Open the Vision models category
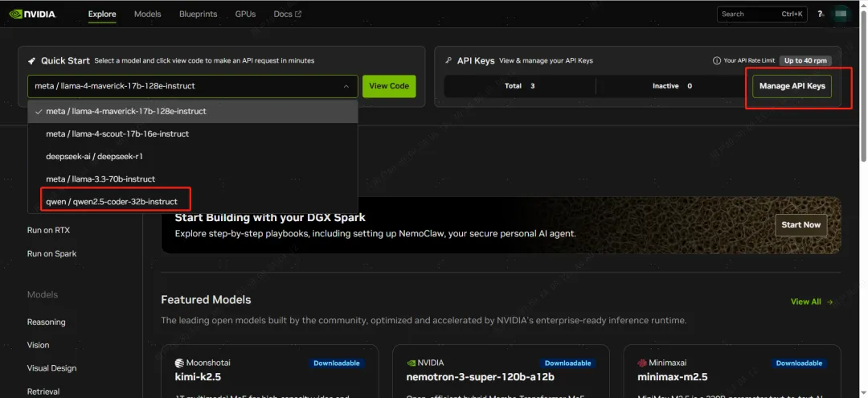 tap(39, 345)
